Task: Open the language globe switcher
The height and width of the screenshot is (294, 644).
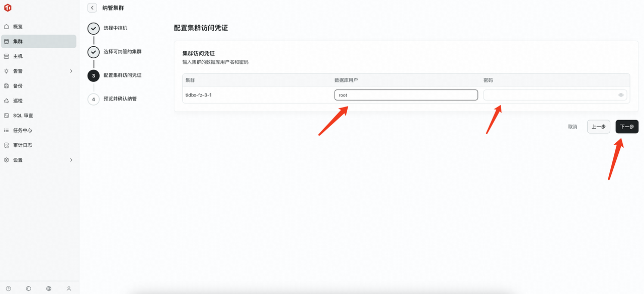Action: 48,288
